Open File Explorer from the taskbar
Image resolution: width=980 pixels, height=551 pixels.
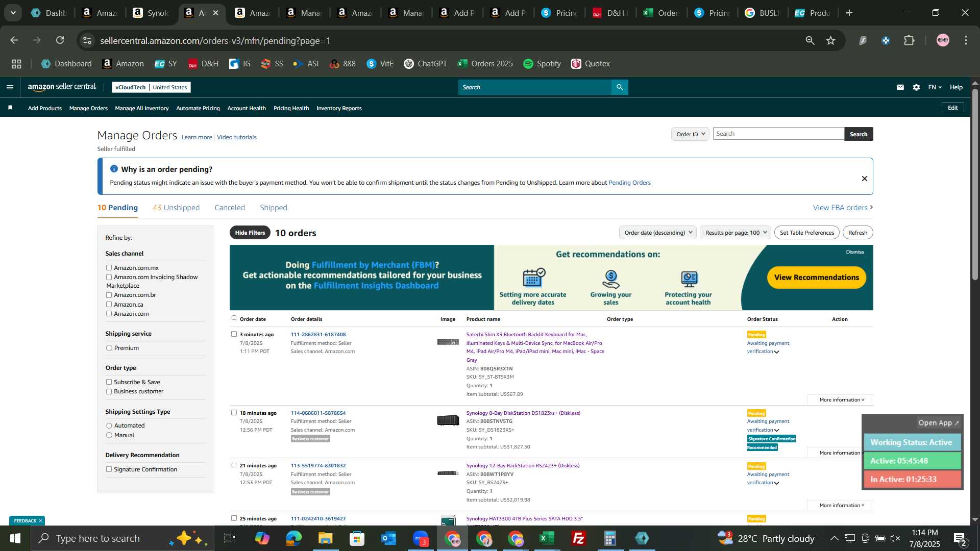coord(325,538)
